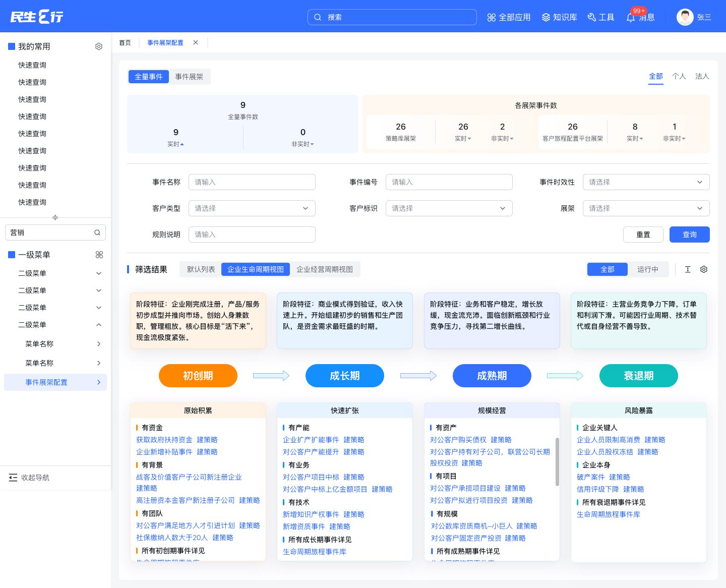Image resolution: width=726 pixels, height=588 pixels.
Task: Click the 张三 user avatar
Action: click(x=685, y=17)
